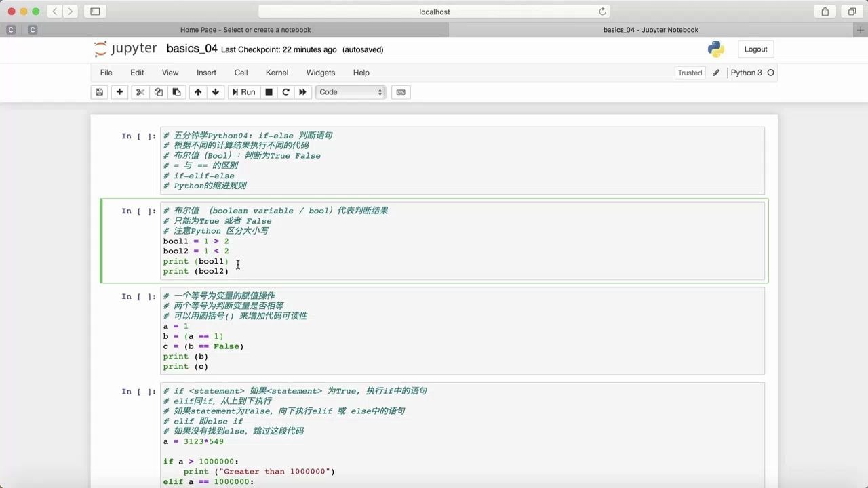Open the View menu
This screenshot has width=868, height=488.
click(170, 73)
